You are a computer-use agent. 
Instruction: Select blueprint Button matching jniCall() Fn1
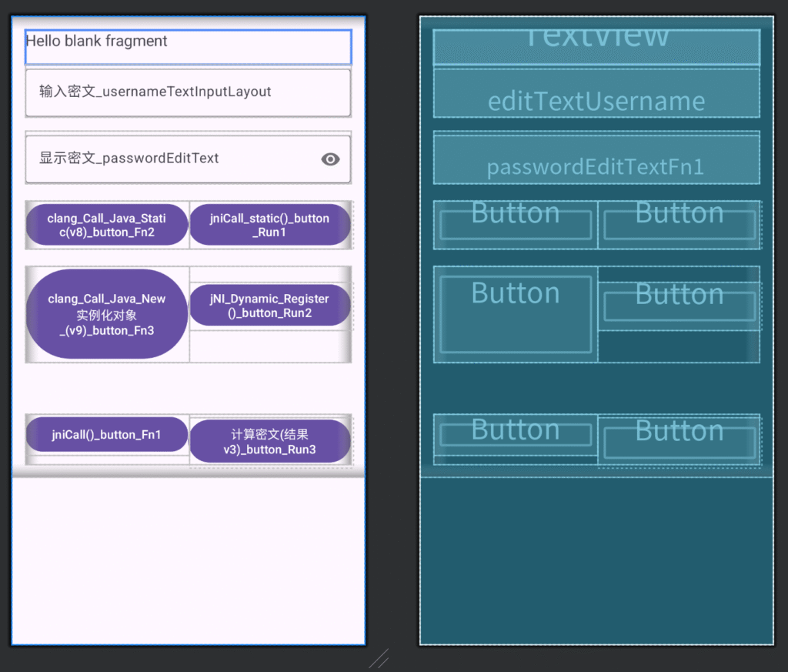(516, 435)
